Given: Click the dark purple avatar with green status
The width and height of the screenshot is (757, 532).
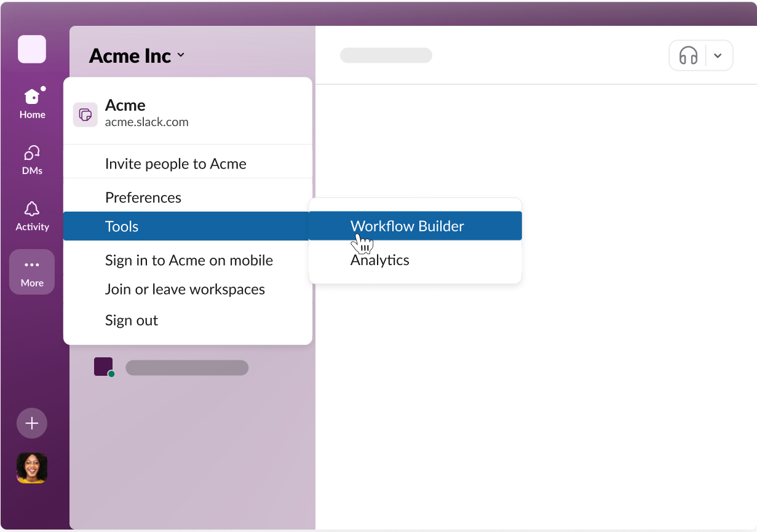Looking at the screenshot, I should click(104, 367).
